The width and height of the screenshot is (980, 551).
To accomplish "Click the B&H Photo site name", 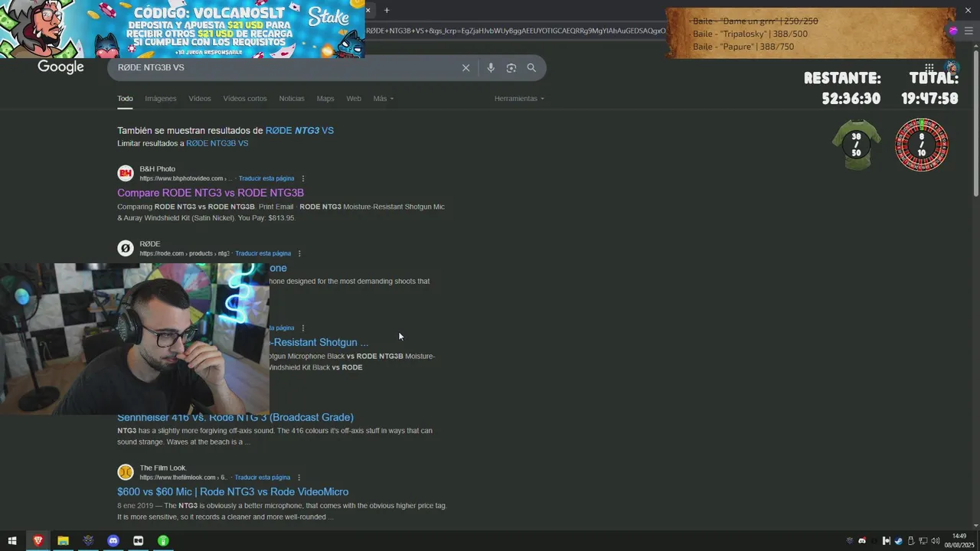I will coord(157,169).
